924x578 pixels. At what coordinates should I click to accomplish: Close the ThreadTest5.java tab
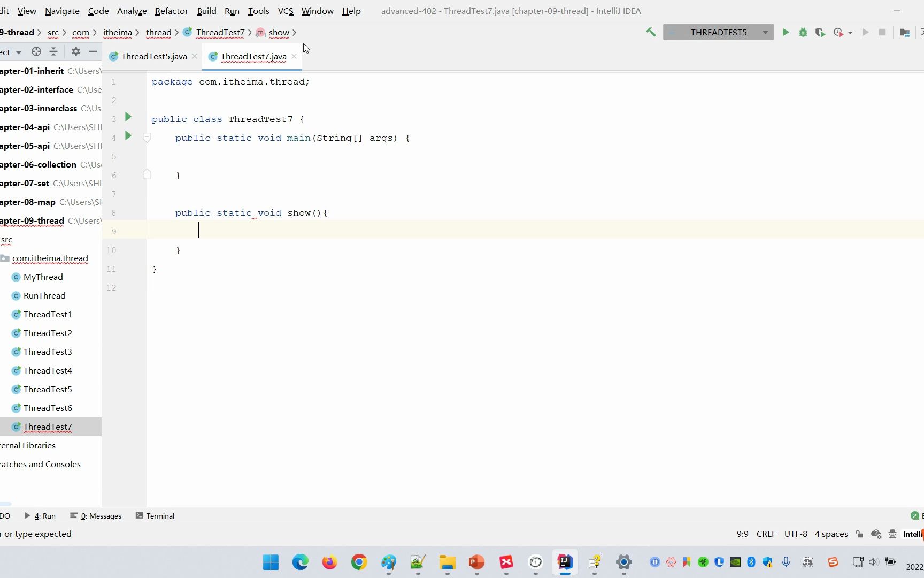(195, 56)
